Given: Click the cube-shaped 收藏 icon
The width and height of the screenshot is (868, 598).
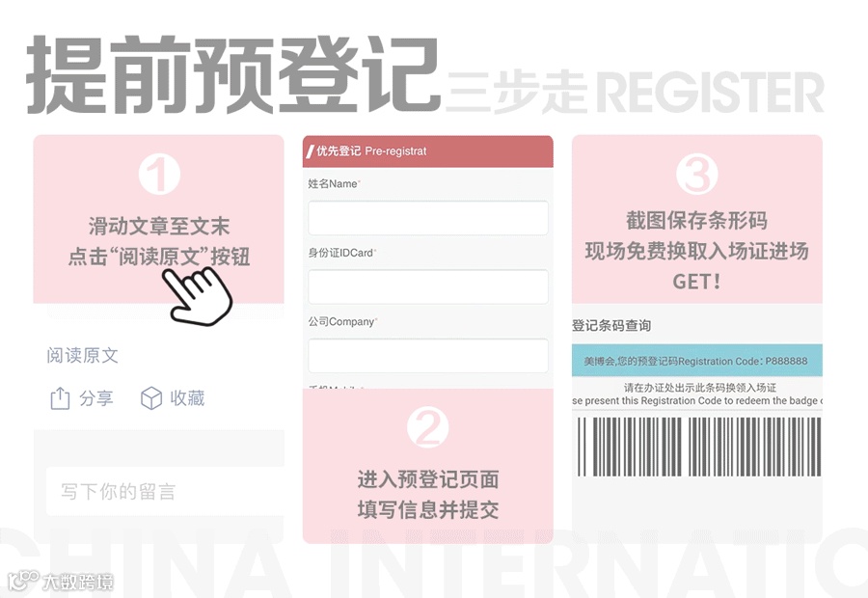Looking at the screenshot, I should tap(151, 398).
